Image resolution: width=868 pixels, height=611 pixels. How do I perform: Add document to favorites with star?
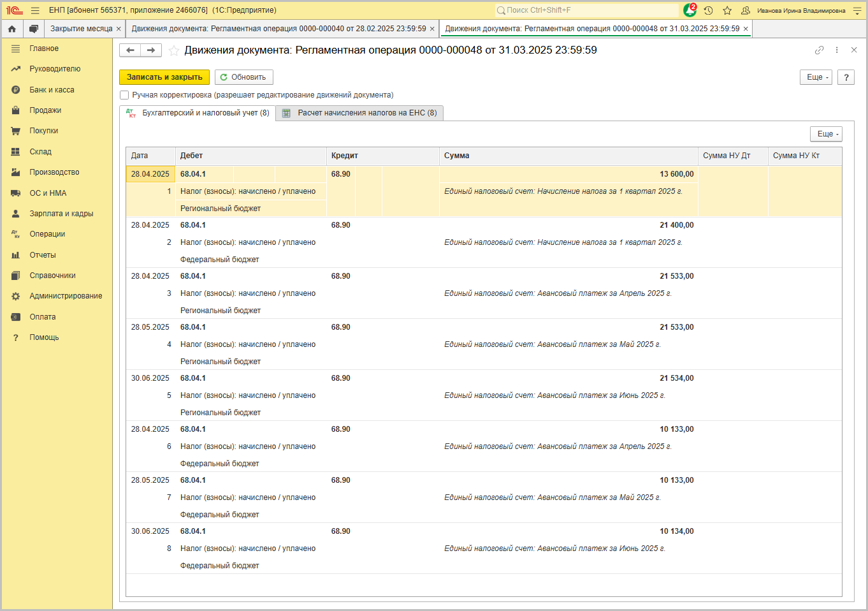click(x=173, y=50)
